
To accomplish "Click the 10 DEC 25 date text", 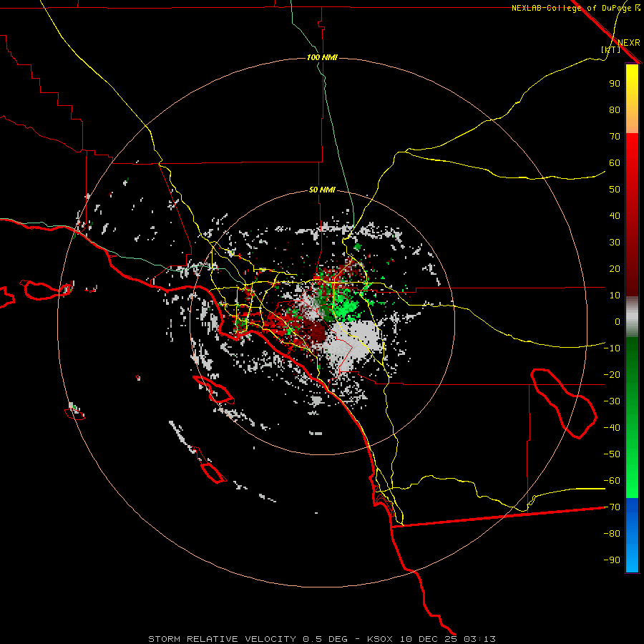I will pyautogui.click(x=429, y=639).
